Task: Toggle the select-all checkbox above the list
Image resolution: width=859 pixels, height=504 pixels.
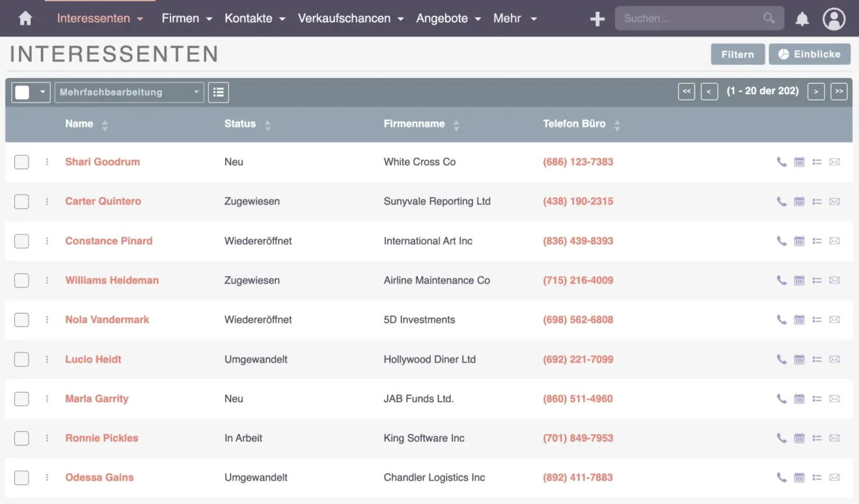Action: click(21, 92)
